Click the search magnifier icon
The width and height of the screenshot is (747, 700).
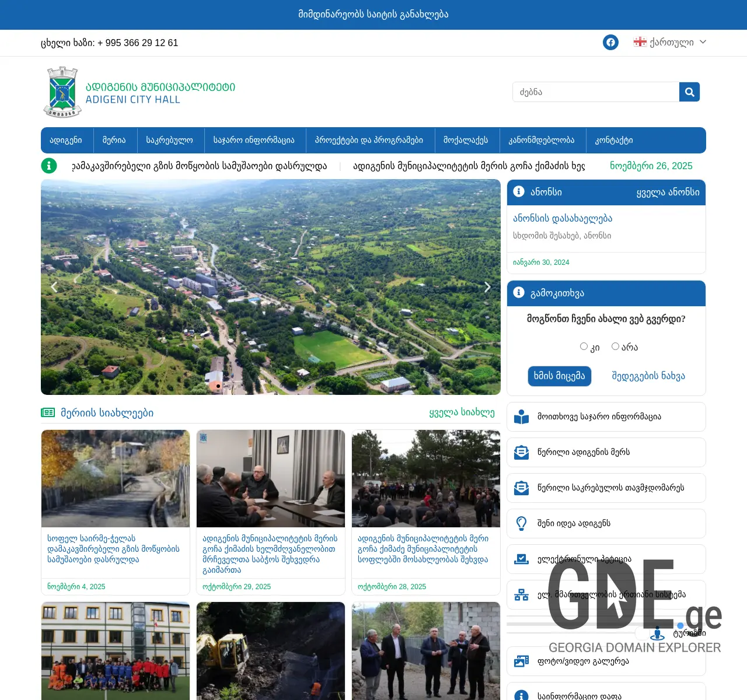tap(689, 92)
